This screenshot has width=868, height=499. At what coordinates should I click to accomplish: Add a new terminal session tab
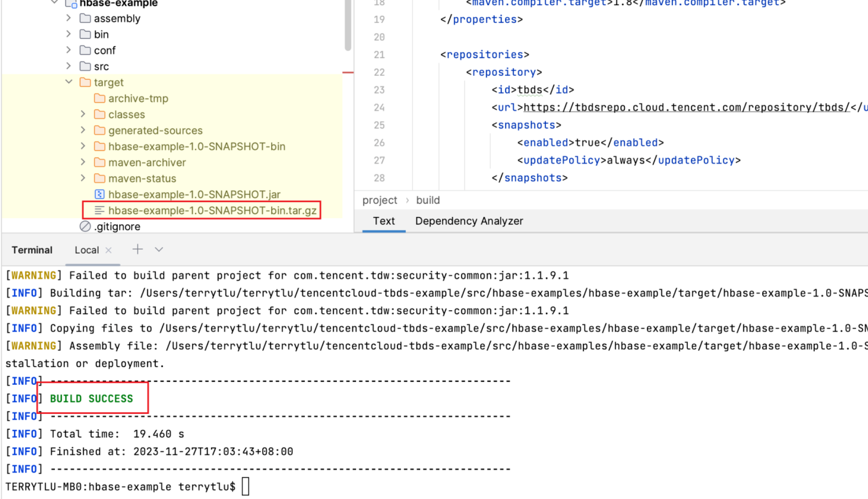click(137, 249)
